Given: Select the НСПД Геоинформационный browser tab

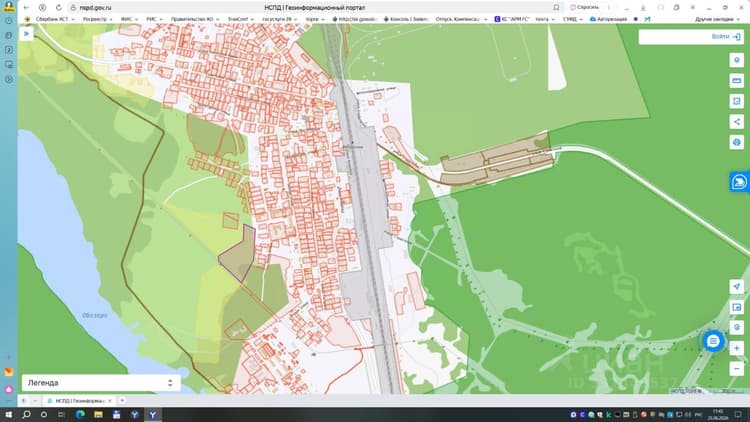Looking at the screenshot, I should [80, 400].
